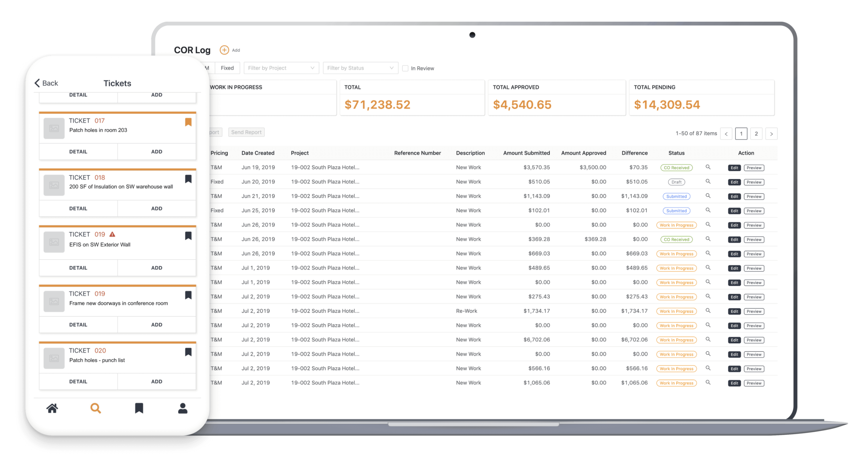Click the Send Report button
The height and width of the screenshot is (456, 868).
[246, 132]
